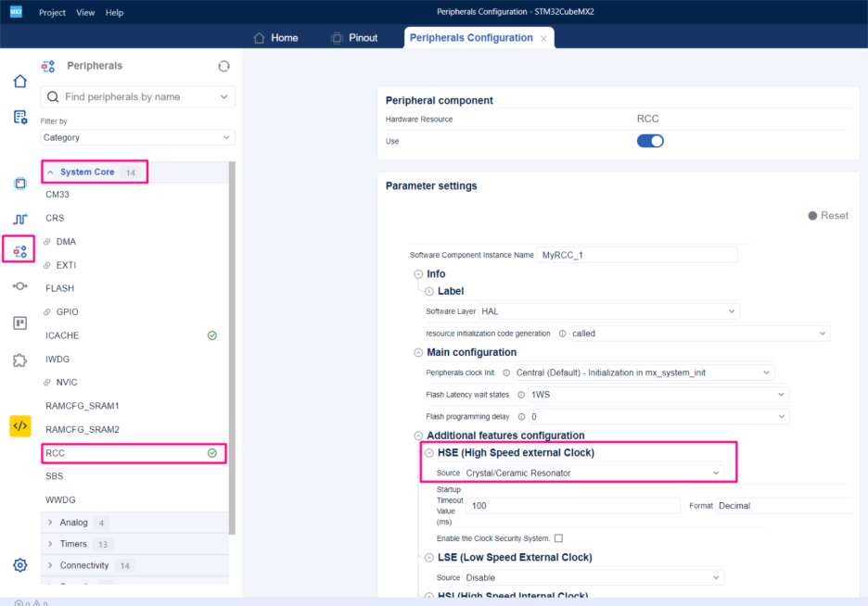Open the Flash programming delay dropdown
The image size is (868, 606).
coord(658,416)
